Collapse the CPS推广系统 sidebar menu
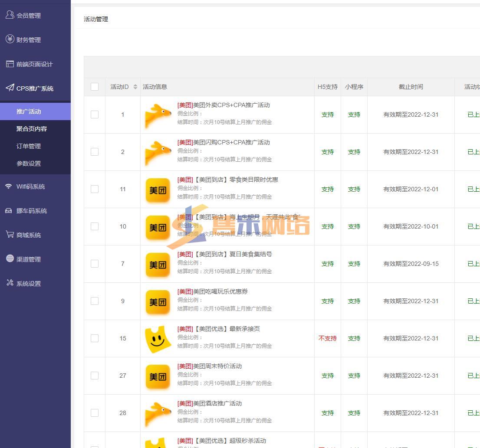The width and height of the screenshot is (480, 448). tap(35, 88)
